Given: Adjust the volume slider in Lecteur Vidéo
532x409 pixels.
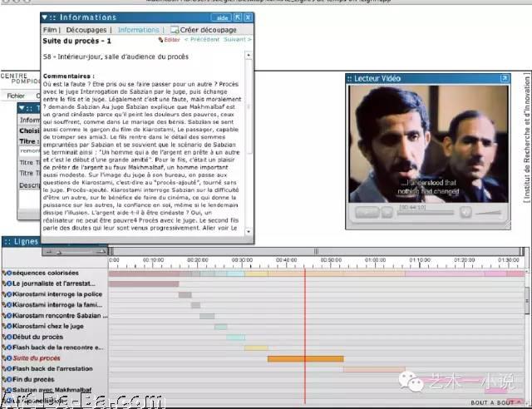Looking at the screenshot, I should 488,213.
